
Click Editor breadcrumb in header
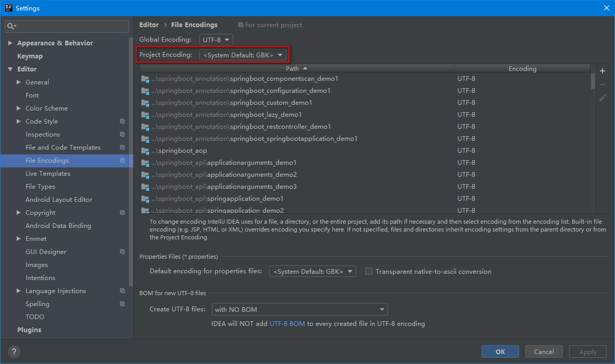(x=149, y=25)
